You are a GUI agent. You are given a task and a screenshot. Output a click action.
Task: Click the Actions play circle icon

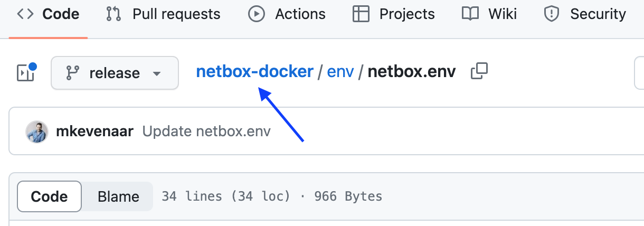[x=257, y=14]
